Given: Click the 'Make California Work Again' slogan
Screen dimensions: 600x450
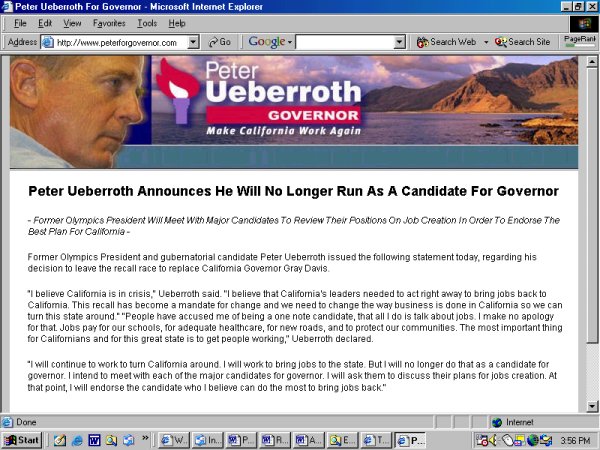Looking at the screenshot, I should (x=284, y=131).
